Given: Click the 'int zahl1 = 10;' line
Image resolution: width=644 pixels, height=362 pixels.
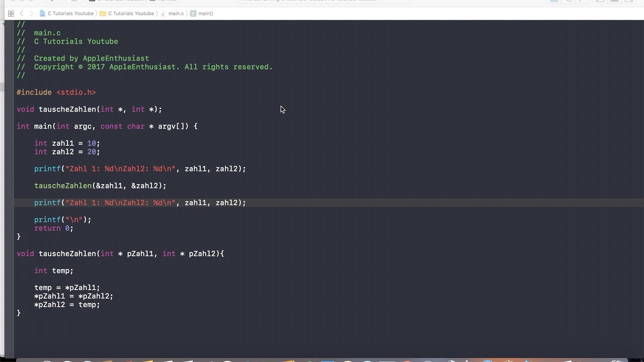Looking at the screenshot, I should click(x=67, y=143).
